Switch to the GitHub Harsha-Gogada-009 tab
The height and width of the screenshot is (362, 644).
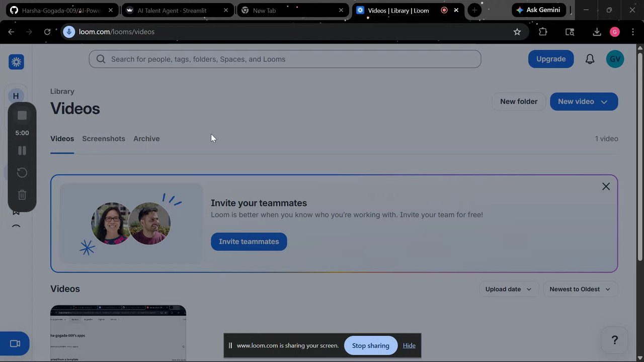pyautogui.click(x=61, y=10)
